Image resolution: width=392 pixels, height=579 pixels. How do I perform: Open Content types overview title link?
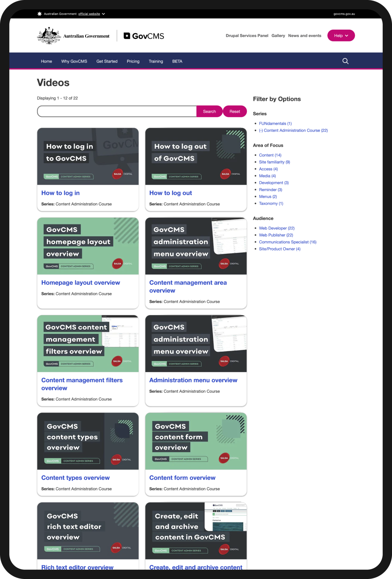coord(76,478)
